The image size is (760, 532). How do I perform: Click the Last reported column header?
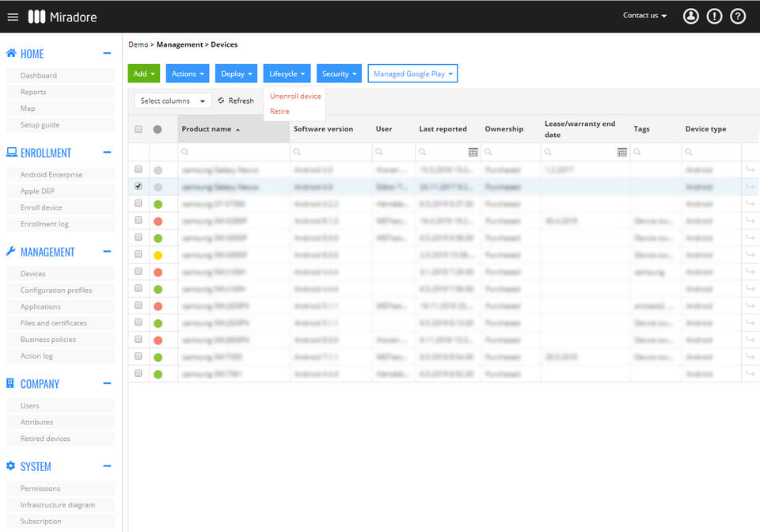coord(443,129)
